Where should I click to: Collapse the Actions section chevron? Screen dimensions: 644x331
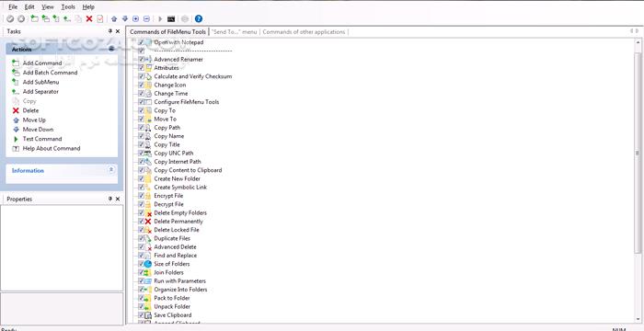tap(111, 49)
